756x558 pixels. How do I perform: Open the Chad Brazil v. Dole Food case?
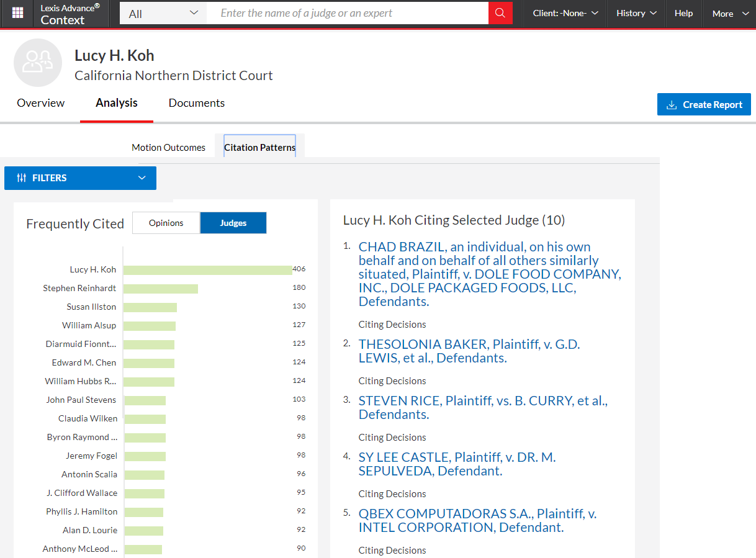pyautogui.click(x=490, y=274)
